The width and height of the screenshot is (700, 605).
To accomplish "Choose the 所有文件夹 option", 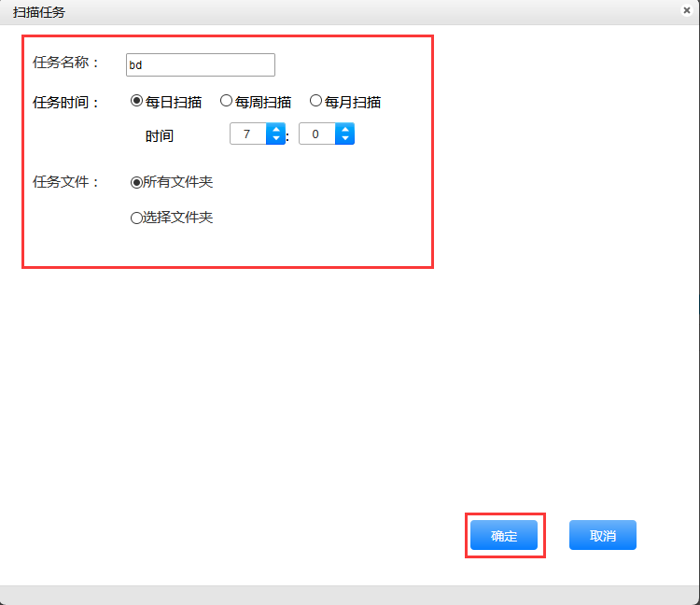I will 136,183.
